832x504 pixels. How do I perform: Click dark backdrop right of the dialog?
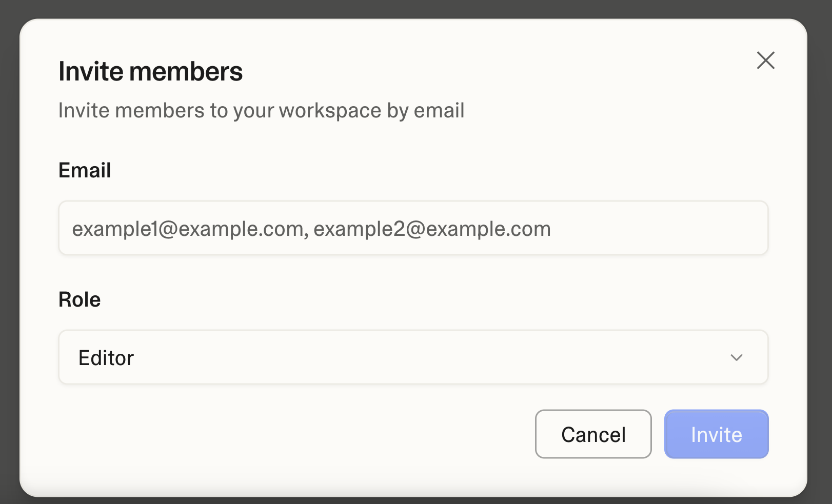[x=820, y=256]
